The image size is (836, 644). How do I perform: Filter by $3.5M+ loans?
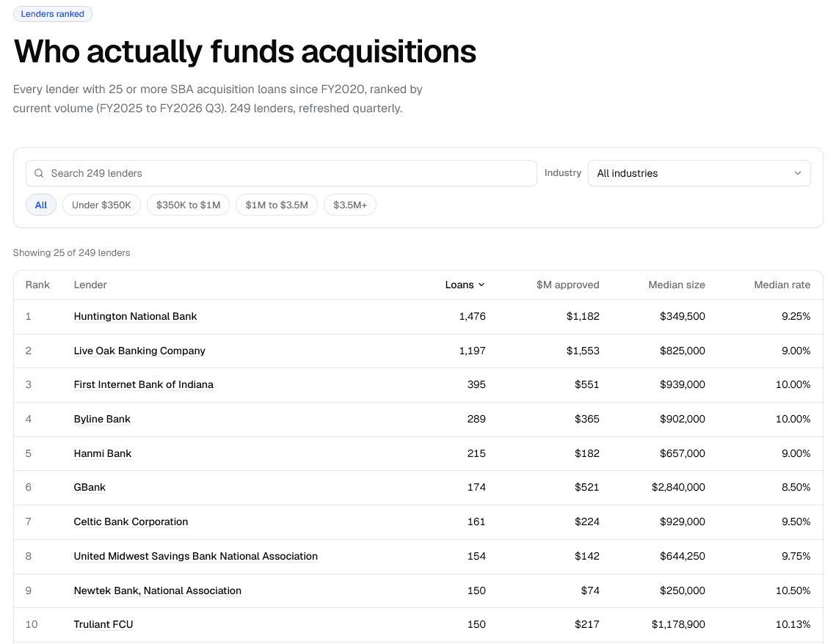pos(350,205)
